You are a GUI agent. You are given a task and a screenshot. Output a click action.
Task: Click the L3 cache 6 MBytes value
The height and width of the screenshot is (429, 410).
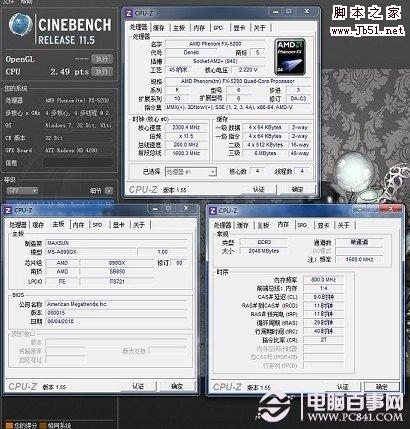[265, 153]
